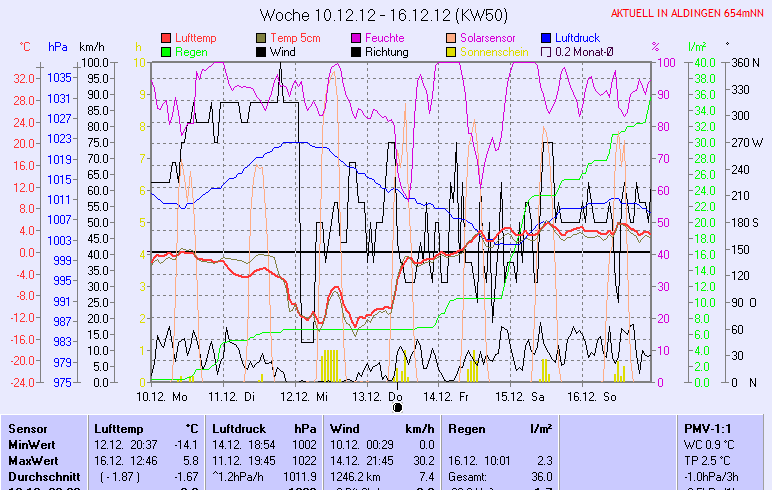The height and width of the screenshot is (490, 772).
Task: Click the red Lufttemp legend swatch
Action: [166, 38]
